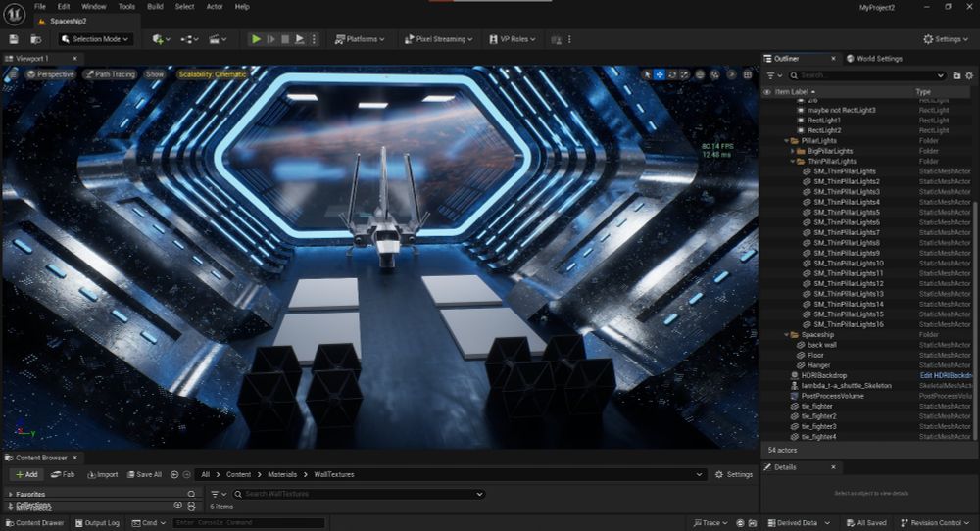Click the Import button in Content Browser

click(102, 474)
